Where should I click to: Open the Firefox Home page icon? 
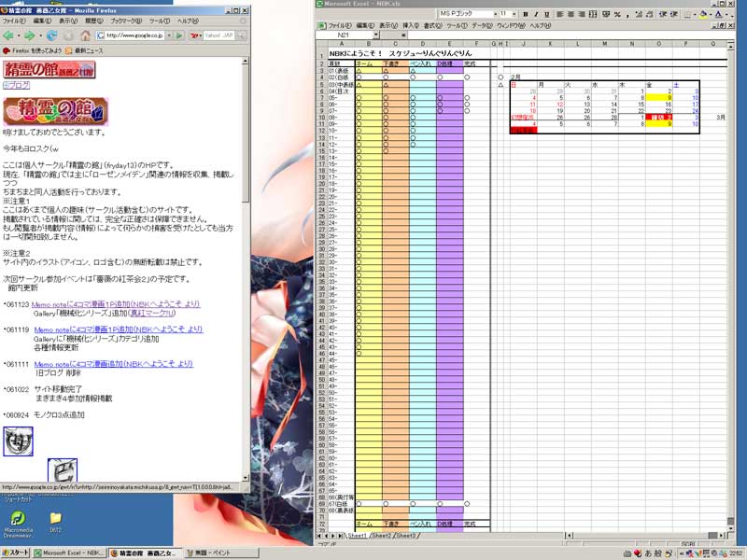(85, 35)
